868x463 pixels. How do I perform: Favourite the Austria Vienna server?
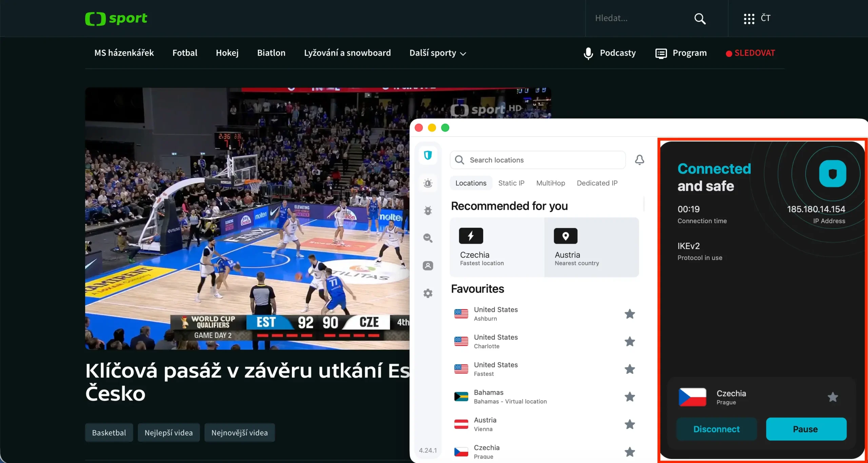tap(630, 424)
